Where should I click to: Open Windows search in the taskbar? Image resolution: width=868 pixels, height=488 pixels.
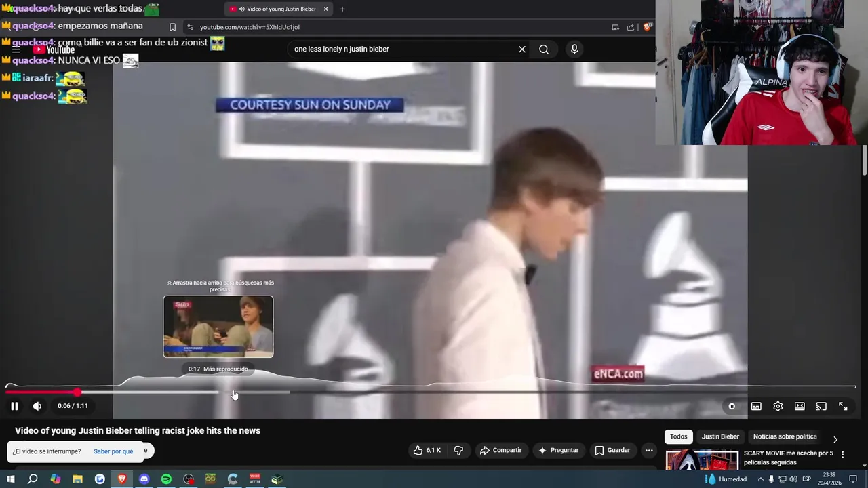tap(33, 479)
